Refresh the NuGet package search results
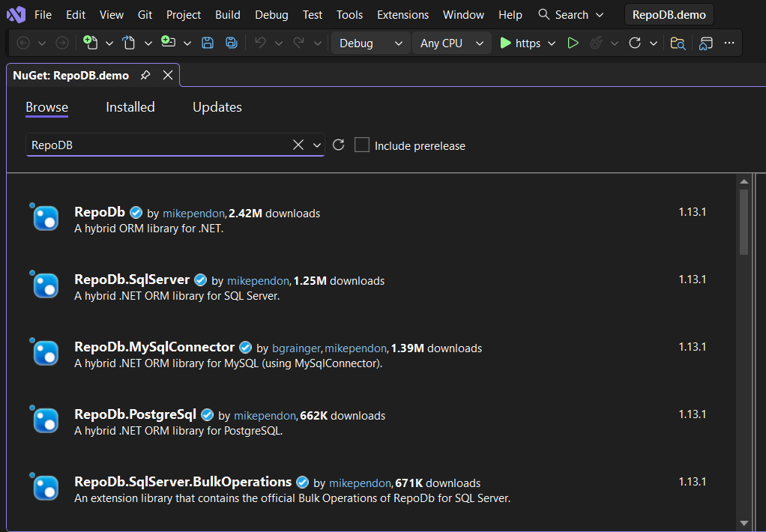Viewport: 766px width, 532px height. [x=339, y=145]
